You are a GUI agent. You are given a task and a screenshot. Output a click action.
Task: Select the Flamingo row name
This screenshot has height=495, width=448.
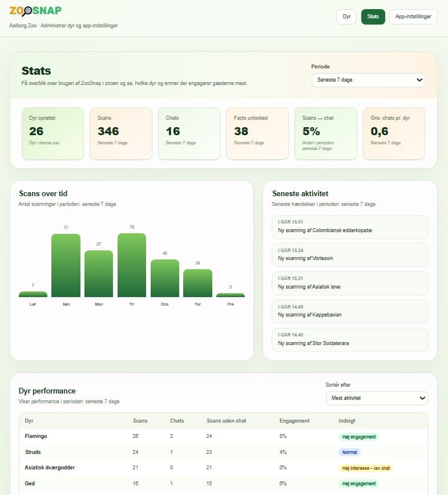tap(36, 436)
